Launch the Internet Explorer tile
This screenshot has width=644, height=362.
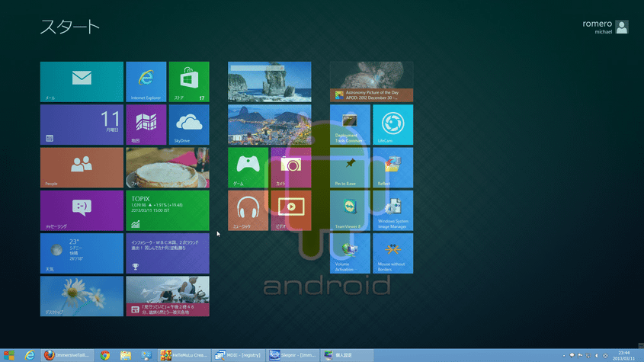click(x=146, y=82)
